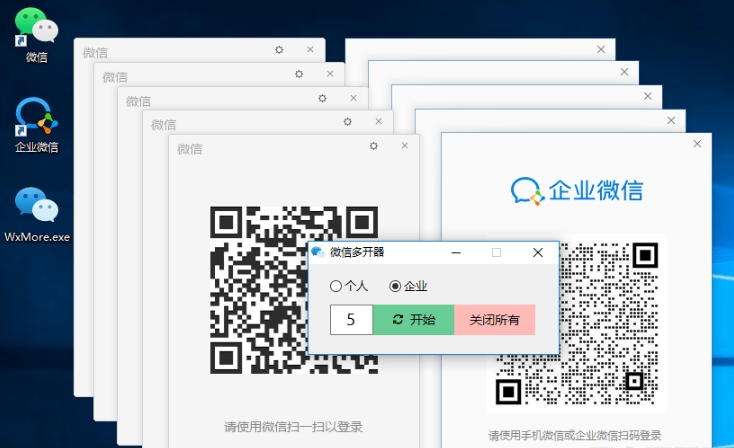The height and width of the screenshot is (448, 734).
Task: Close the fourth 微信 window from back
Action: click(x=379, y=121)
